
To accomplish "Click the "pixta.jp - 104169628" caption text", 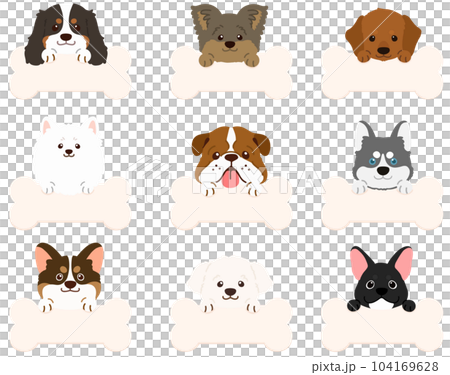I will coord(375,367).
